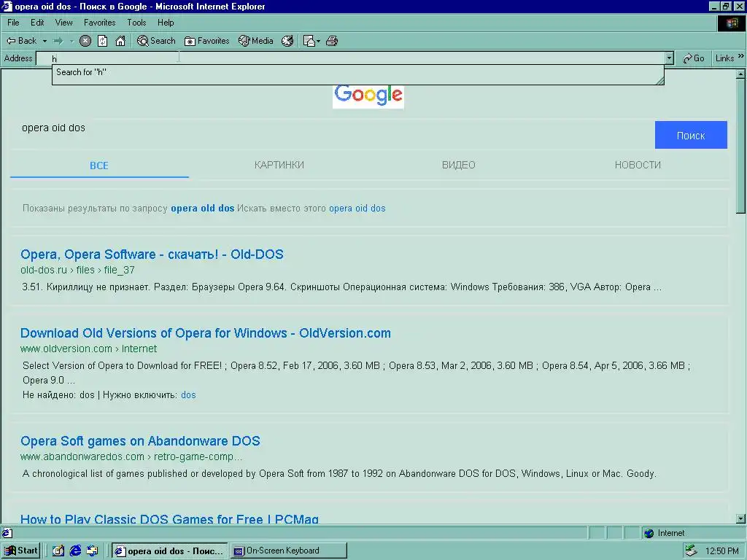Image resolution: width=747 pixels, height=560 pixels.
Task: Expand the Address bar dropdown arrow
Action: [669, 58]
